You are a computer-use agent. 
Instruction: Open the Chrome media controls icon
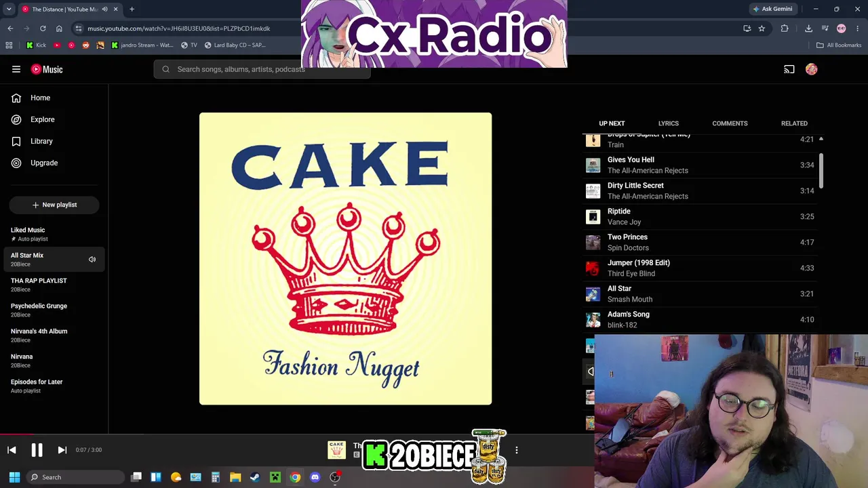tap(825, 28)
